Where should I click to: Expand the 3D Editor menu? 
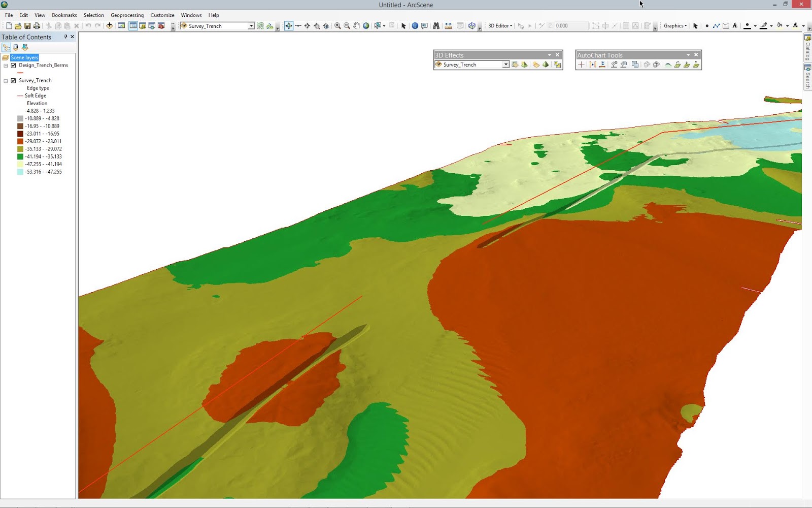pos(499,26)
